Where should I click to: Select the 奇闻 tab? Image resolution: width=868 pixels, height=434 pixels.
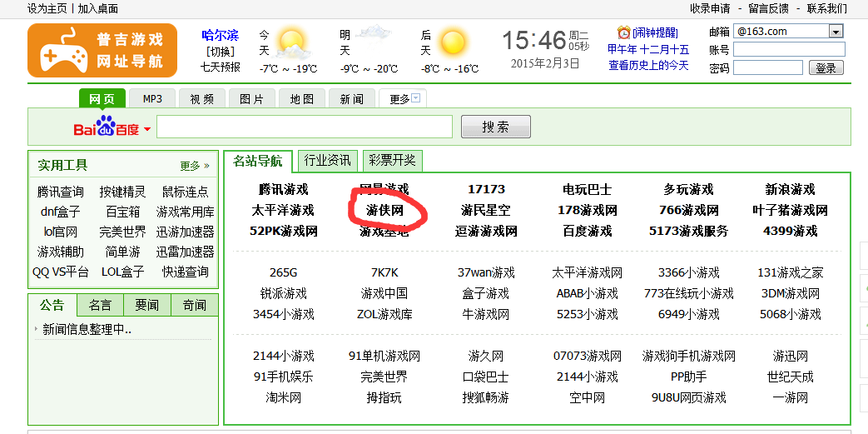point(194,305)
